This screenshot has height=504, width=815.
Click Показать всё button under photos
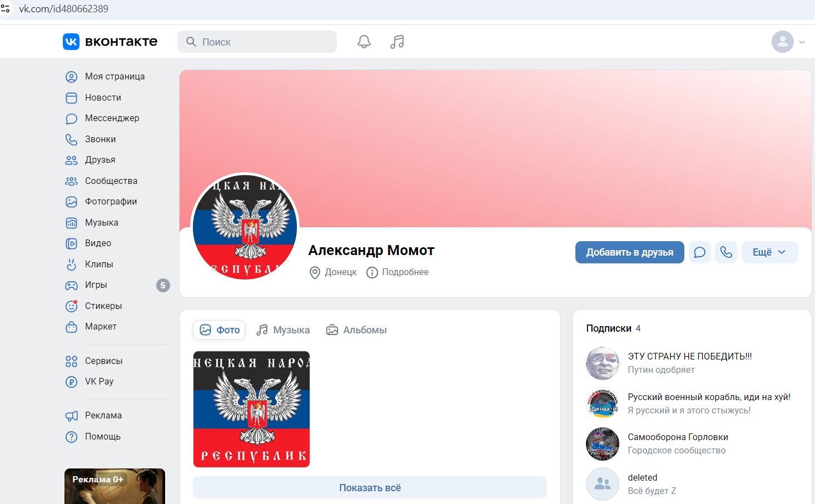[370, 488]
